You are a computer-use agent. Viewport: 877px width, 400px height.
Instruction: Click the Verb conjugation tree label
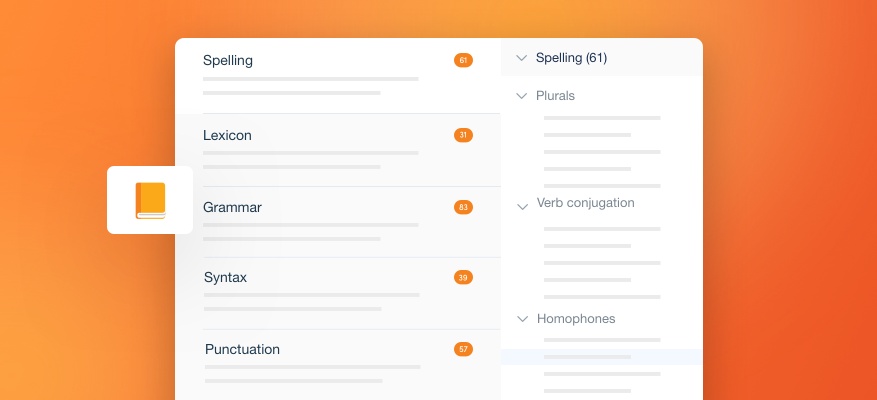585,203
